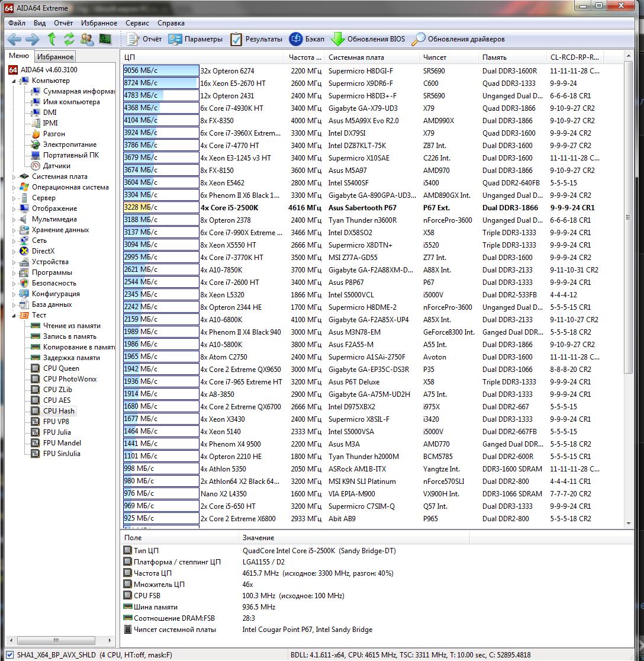Click Обновления драйверов in toolbar
Image resolution: width=644 pixels, height=661 pixels.
(x=458, y=39)
